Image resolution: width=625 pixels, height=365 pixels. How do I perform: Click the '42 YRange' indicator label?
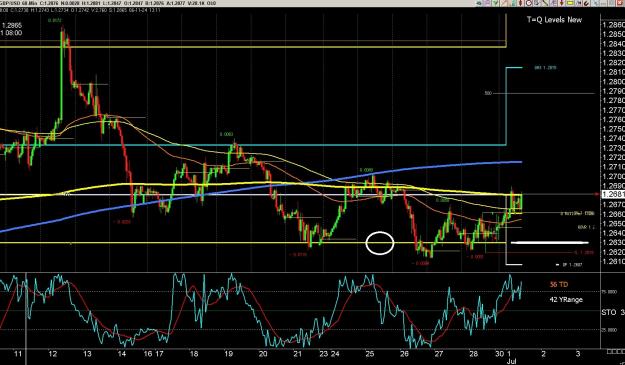coord(566,300)
